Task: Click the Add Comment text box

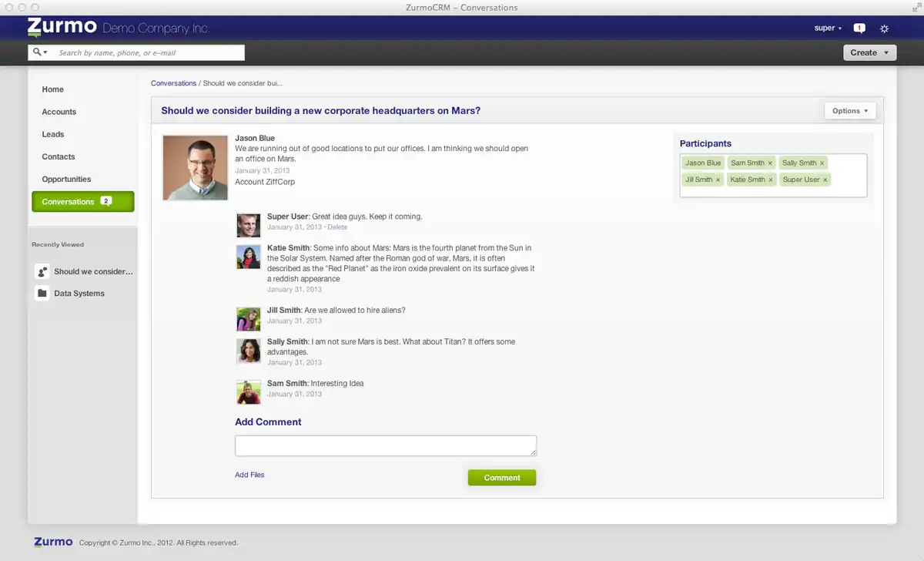Action: 385,445
